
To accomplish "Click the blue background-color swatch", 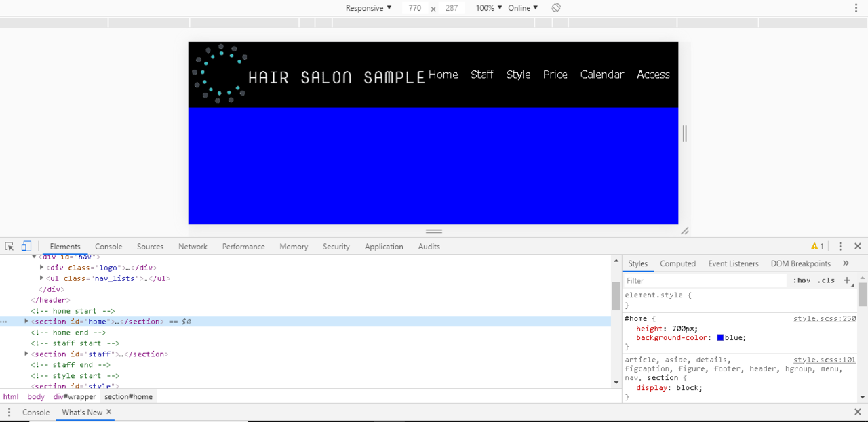I will point(720,337).
